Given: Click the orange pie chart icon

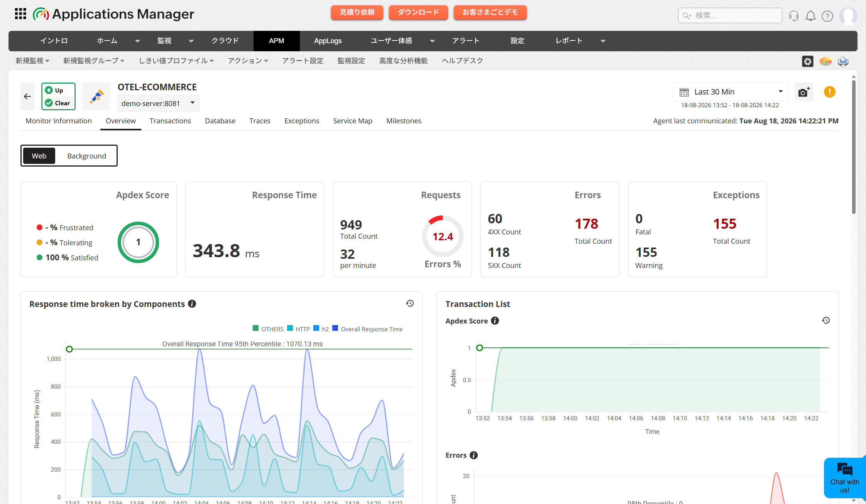Looking at the screenshot, I should pyautogui.click(x=825, y=61).
